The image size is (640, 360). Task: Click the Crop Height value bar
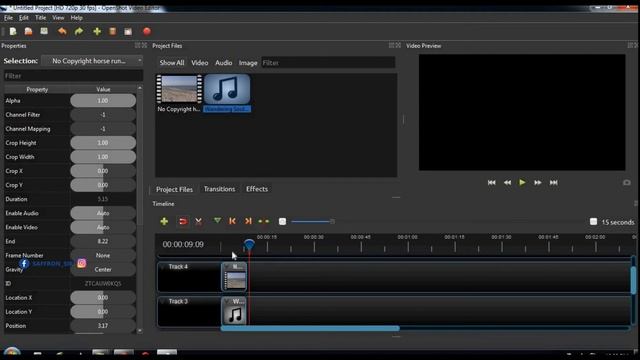coord(103,143)
